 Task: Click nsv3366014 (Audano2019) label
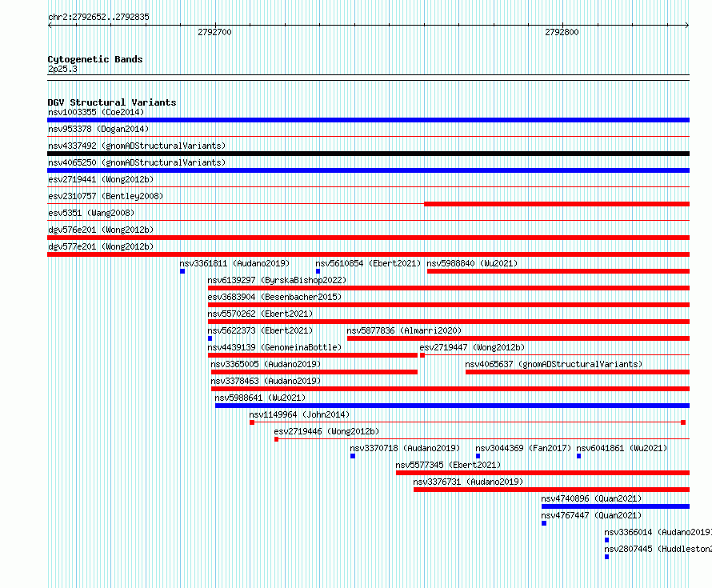pos(658,532)
